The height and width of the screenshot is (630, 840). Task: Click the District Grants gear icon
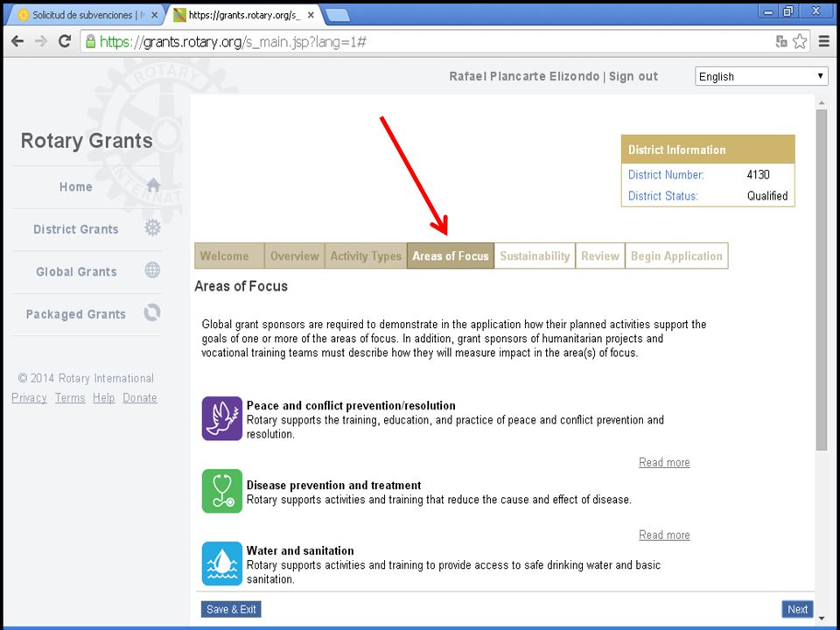pos(152,227)
